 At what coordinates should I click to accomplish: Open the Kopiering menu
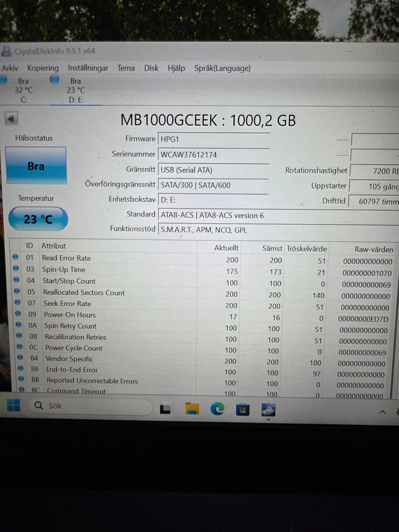point(43,68)
